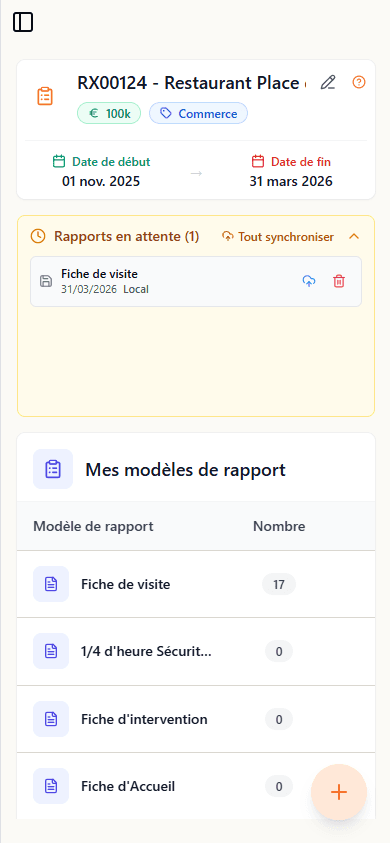Toggle the sidebar panel icon
Image resolution: width=390 pixels, height=843 pixels.
(23, 23)
